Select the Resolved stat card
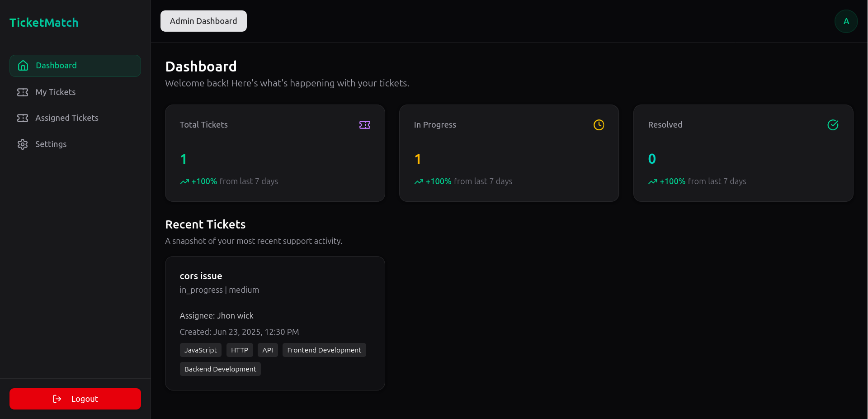Image resolution: width=868 pixels, height=419 pixels. click(x=743, y=153)
